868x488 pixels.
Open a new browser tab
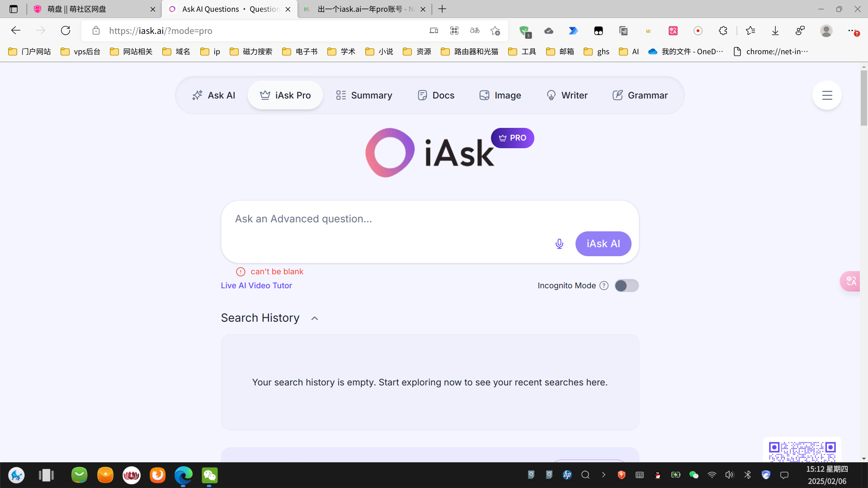click(x=442, y=9)
